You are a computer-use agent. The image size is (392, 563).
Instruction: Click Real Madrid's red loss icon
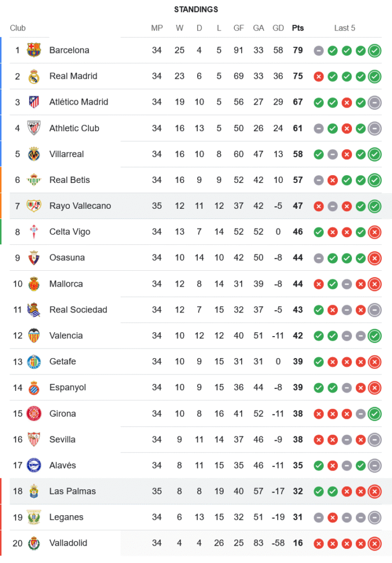[x=319, y=76]
